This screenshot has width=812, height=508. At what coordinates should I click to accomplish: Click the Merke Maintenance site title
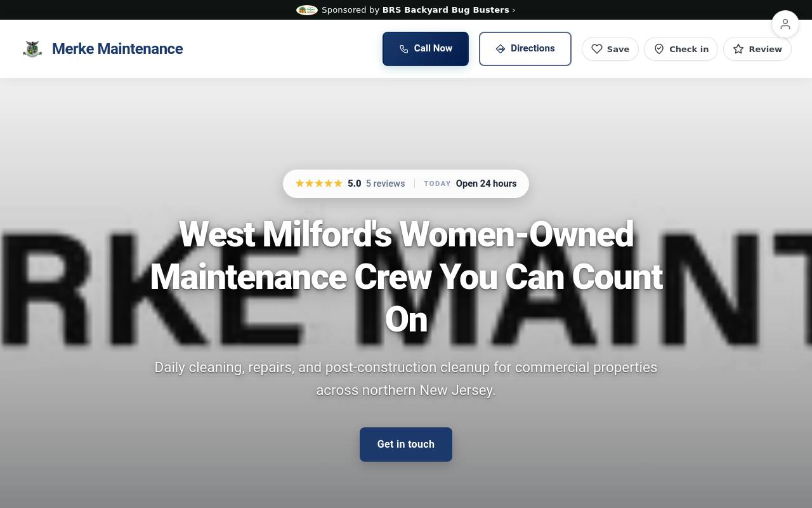click(117, 49)
